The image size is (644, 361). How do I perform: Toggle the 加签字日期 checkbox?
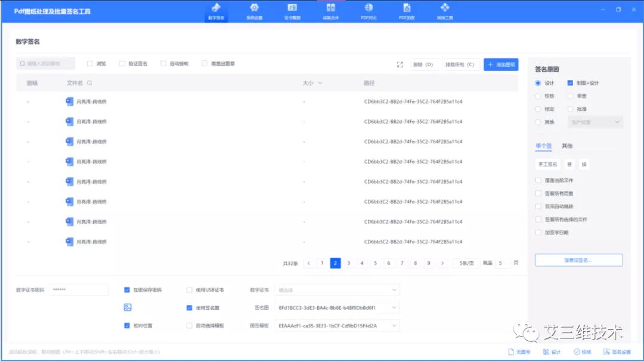tap(539, 232)
